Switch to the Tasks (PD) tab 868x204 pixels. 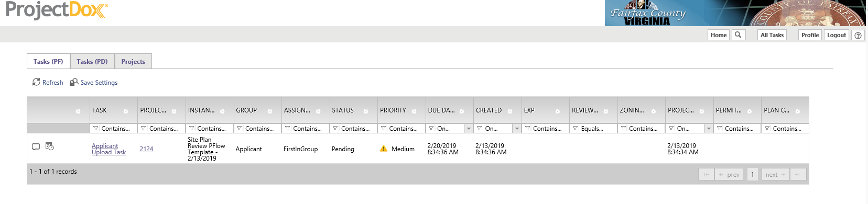click(x=92, y=61)
